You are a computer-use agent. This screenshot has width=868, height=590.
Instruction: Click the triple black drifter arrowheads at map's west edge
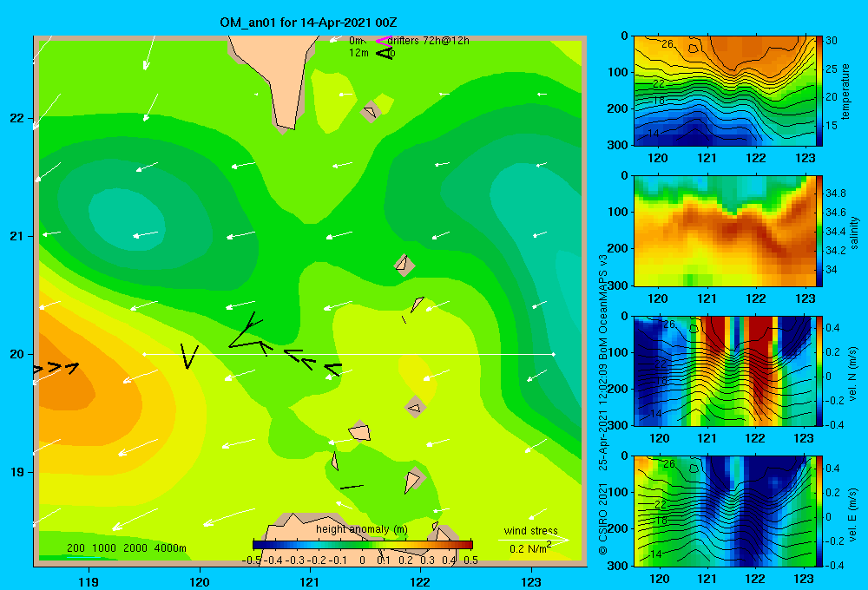[x=56, y=368]
